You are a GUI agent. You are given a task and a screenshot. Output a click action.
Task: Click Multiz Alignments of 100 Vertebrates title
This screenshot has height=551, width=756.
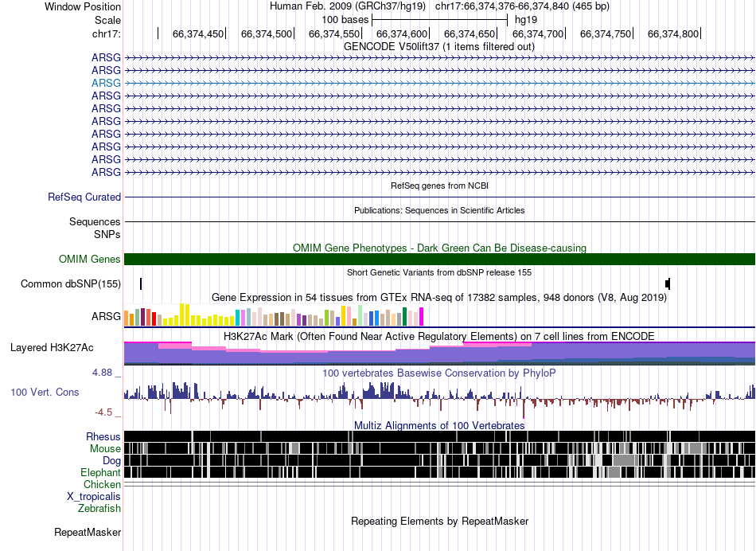[x=439, y=425]
